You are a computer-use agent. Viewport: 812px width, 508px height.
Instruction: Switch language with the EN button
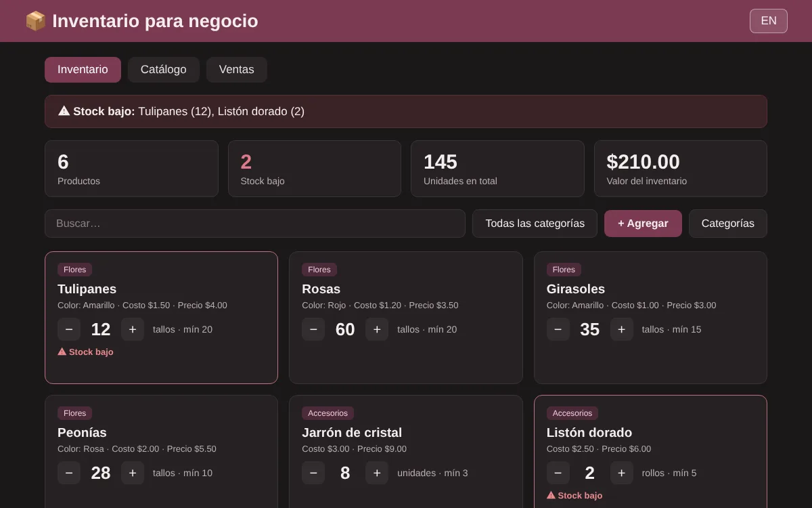(x=769, y=21)
